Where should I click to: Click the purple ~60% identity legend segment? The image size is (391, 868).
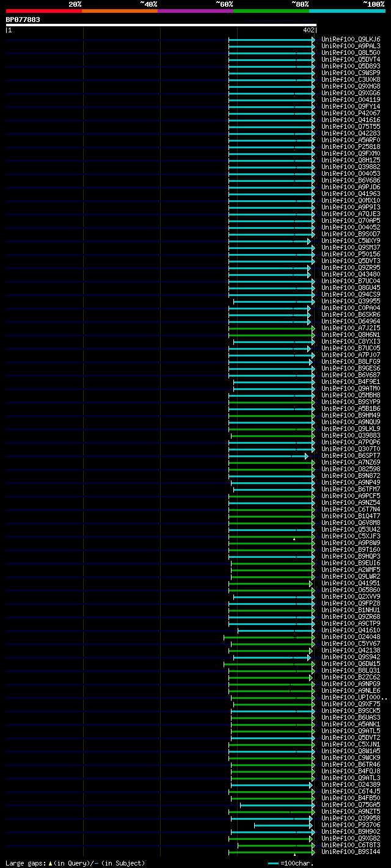point(195,11)
